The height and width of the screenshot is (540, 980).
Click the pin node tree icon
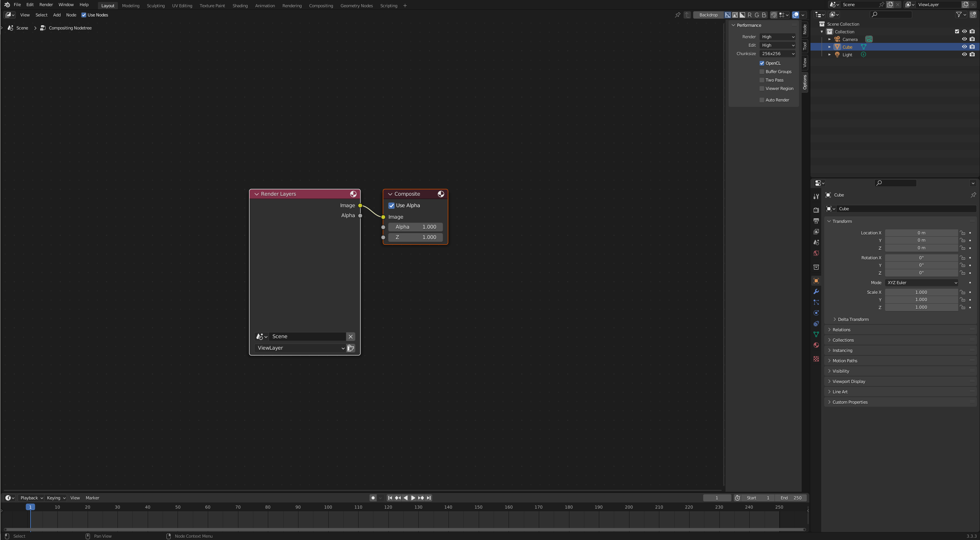point(678,15)
